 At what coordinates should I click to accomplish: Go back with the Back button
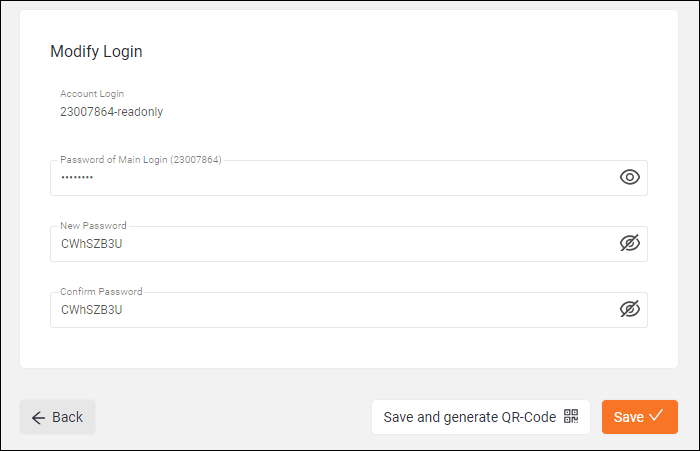click(x=57, y=417)
